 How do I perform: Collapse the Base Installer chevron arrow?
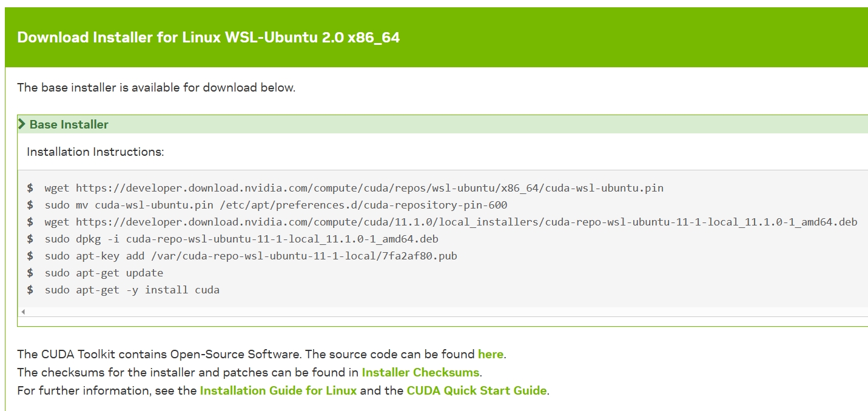(x=22, y=124)
